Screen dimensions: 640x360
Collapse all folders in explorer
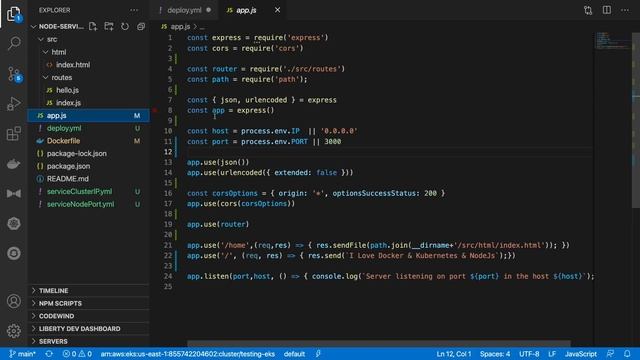pyautogui.click(x=141, y=27)
